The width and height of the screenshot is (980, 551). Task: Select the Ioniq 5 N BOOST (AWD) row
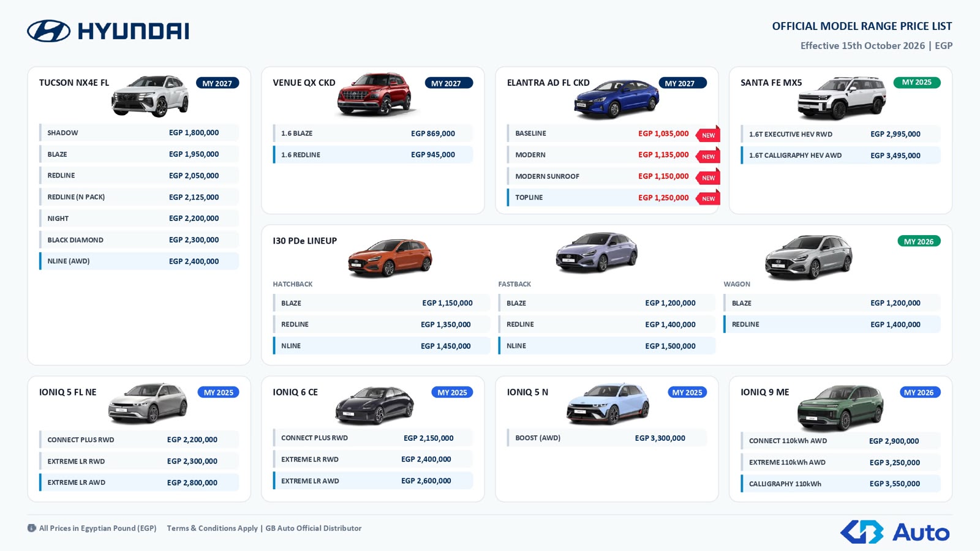(607, 438)
